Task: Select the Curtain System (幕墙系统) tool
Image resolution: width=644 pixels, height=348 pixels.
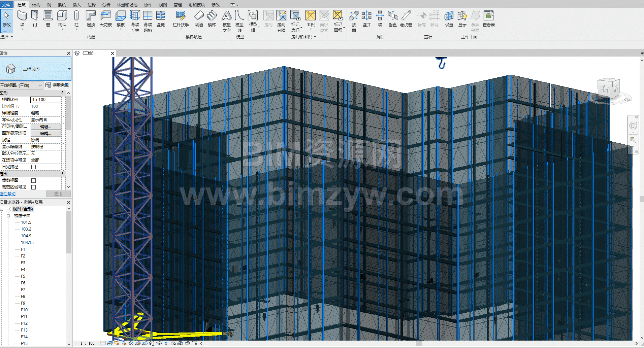Action: pos(135,21)
